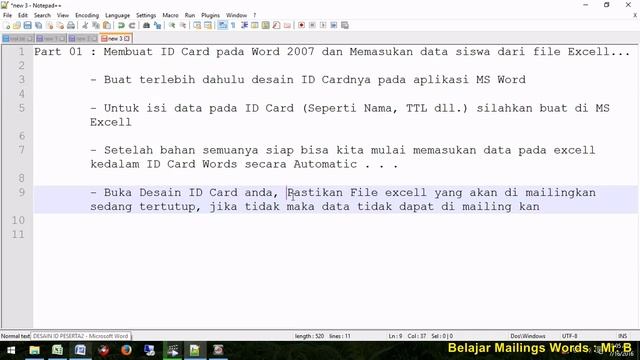
Task: Open Find with the binoculars icon
Action: [x=146, y=25]
